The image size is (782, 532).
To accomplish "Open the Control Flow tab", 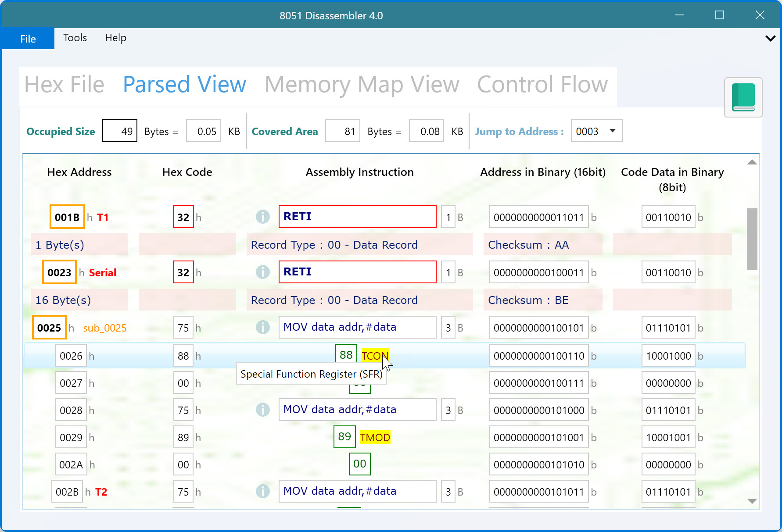I will point(542,85).
